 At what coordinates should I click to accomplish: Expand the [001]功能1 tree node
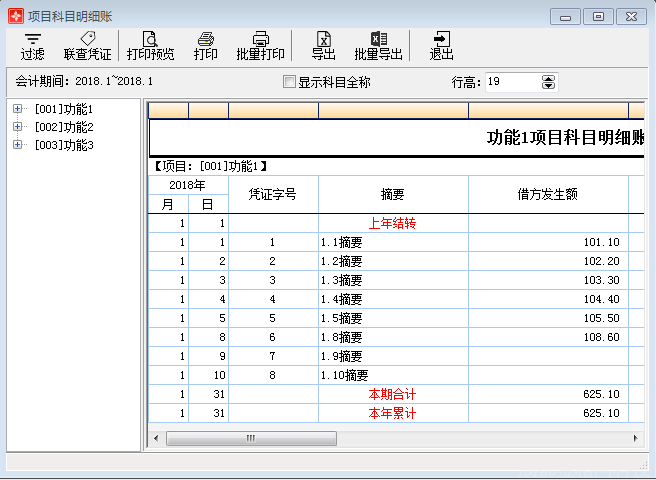pyautogui.click(x=17, y=109)
